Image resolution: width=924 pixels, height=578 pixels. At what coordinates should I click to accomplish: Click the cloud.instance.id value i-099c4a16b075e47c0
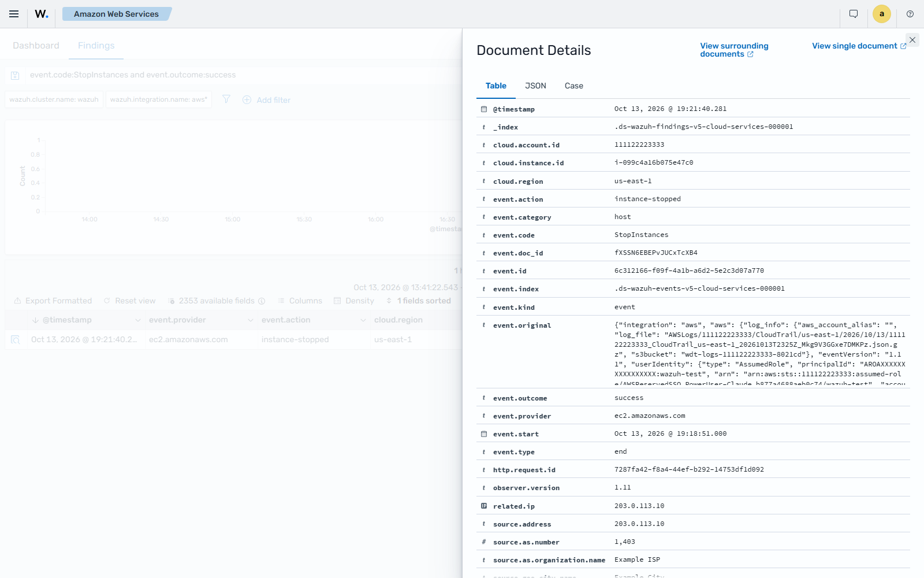click(654, 162)
